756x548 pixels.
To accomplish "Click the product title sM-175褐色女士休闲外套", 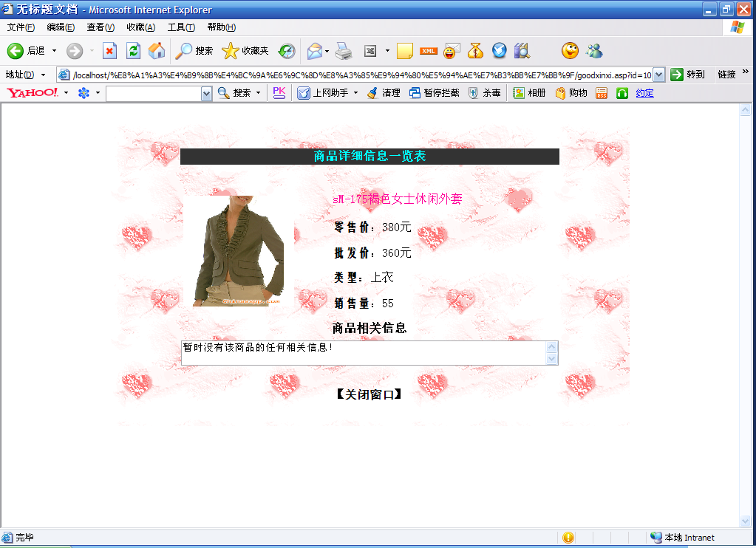I will click(398, 198).
